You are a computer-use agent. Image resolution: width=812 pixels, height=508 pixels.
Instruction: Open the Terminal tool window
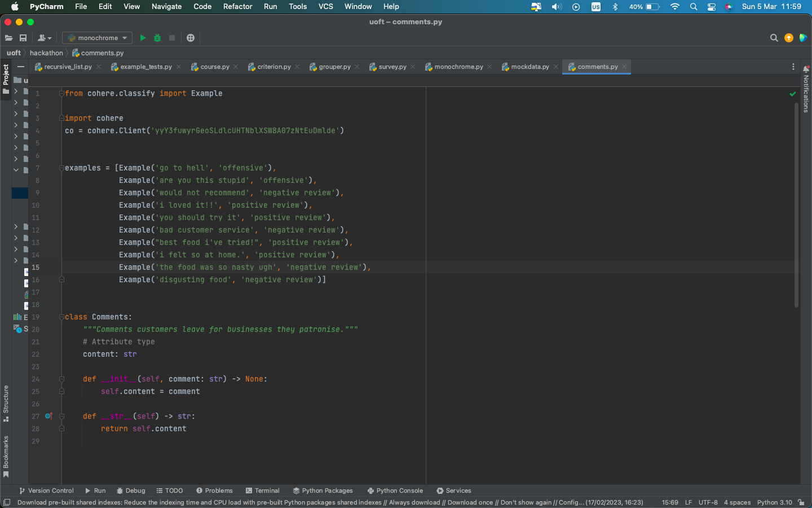tap(262, 491)
